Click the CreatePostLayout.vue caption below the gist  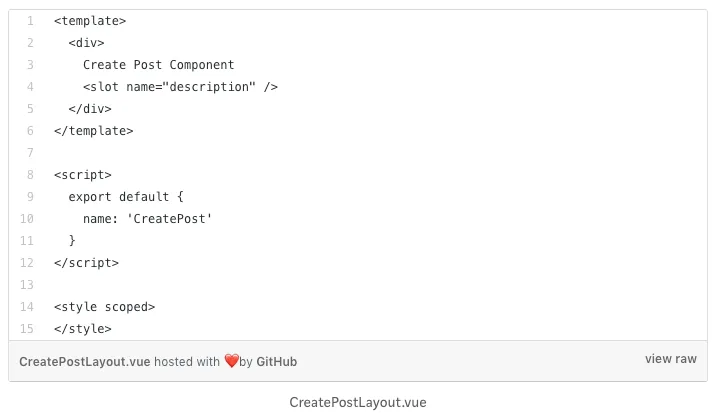pyautogui.click(x=358, y=402)
